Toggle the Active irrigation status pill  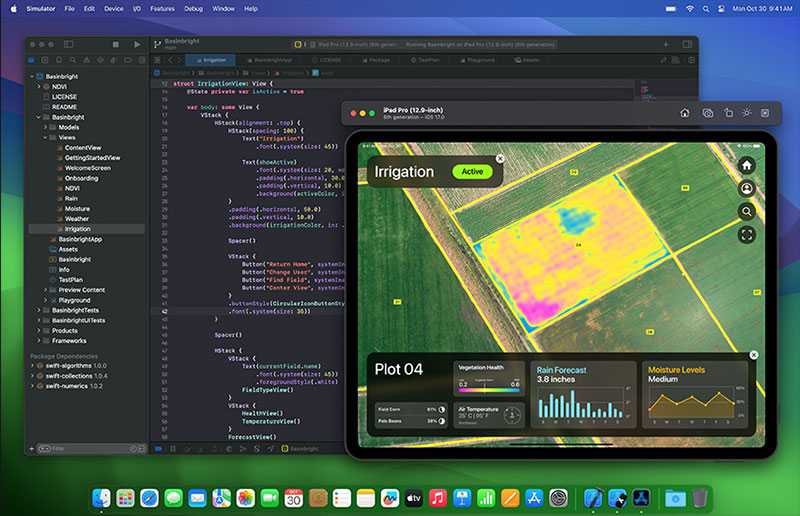472,171
